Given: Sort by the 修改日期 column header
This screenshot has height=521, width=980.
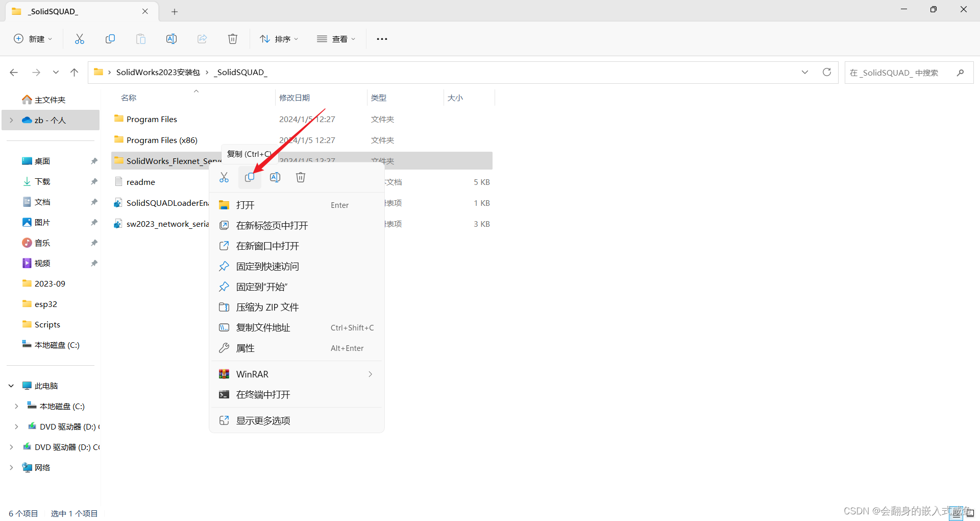Looking at the screenshot, I should coord(295,98).
